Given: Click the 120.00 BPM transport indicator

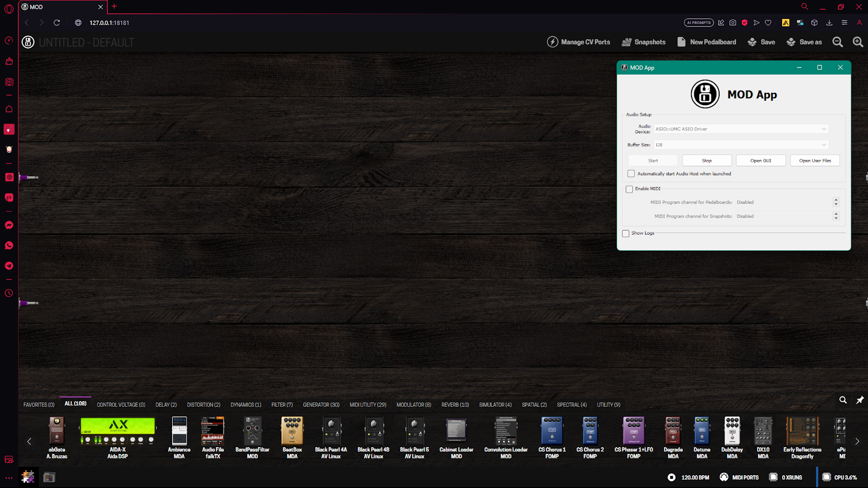Looking at the screenshot, I should [688, 477].
